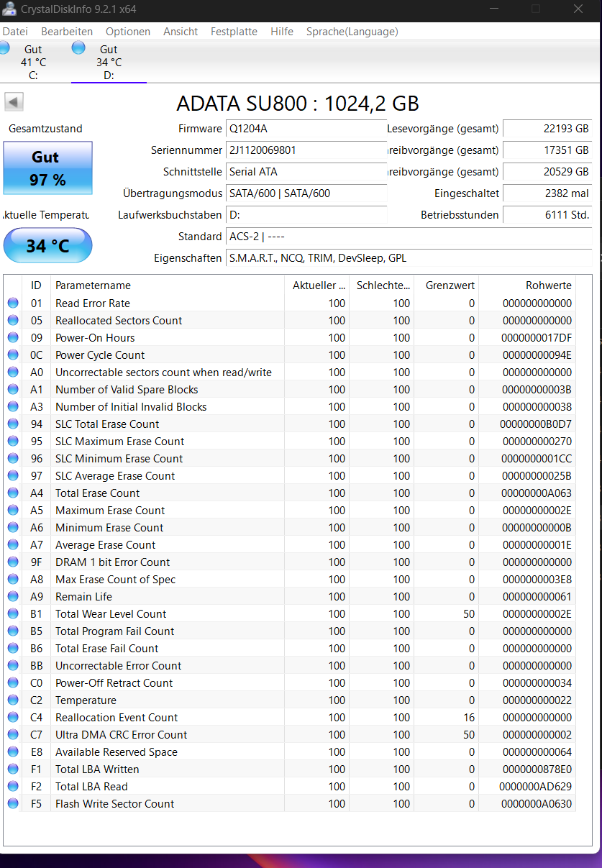Open the Optionen menu
The height and width of the screenshot is (868, 602).
(x=128, y=32)
